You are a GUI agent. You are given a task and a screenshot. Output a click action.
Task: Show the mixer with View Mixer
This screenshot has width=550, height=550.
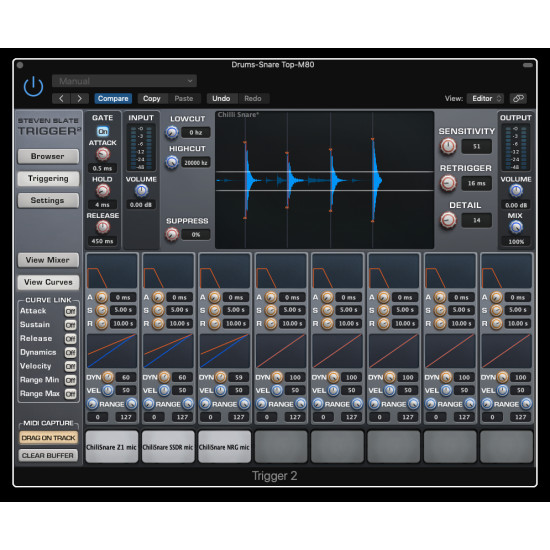pyautogui.click(x=48, y=260)
